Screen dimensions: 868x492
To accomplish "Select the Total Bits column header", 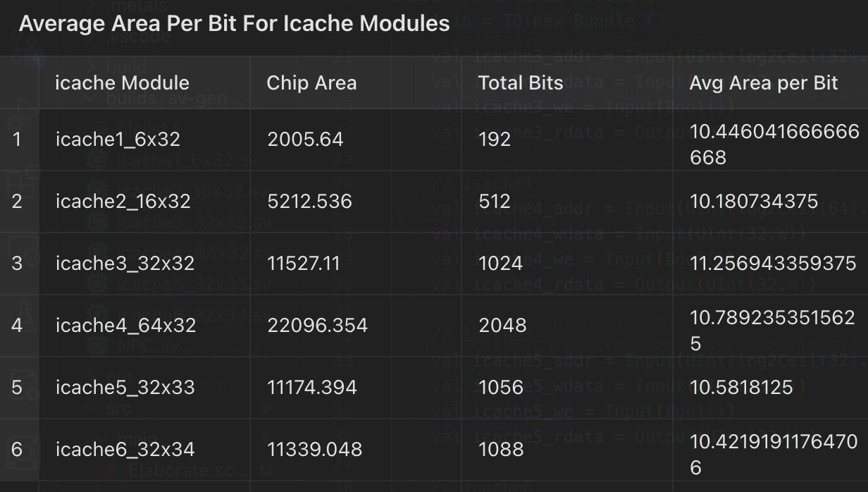I will point(521,83).
